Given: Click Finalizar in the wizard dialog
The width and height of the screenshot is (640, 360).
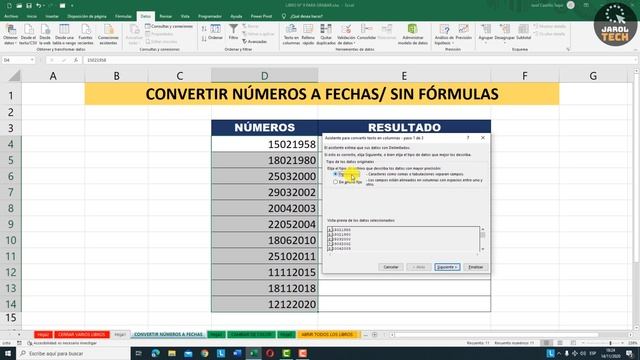Looking at the screenshot, I should [x=476, y=267].
